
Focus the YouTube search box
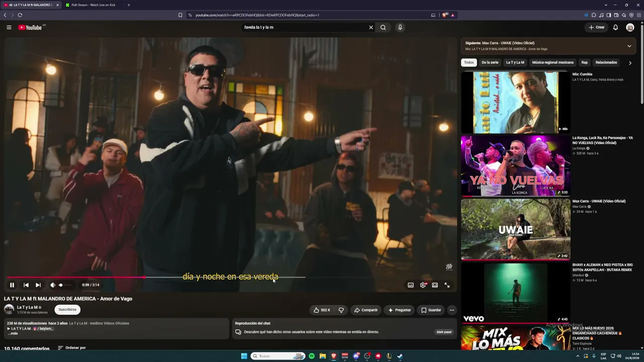(x=305, y=28)
